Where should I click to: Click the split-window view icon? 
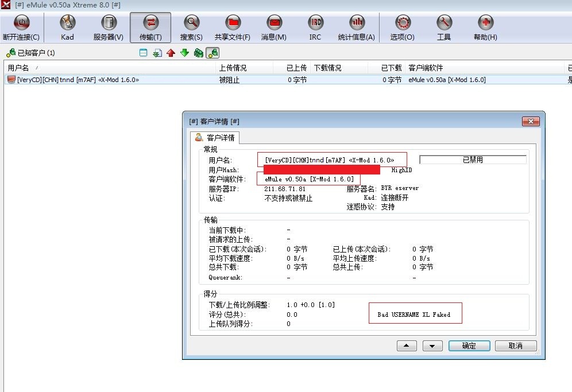pyautogui.click(x=144, y=53)
